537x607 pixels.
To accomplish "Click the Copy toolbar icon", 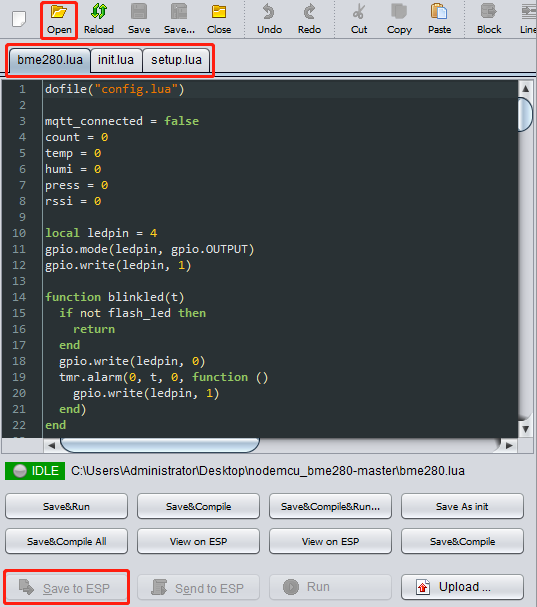I will (x=399, y=12).
